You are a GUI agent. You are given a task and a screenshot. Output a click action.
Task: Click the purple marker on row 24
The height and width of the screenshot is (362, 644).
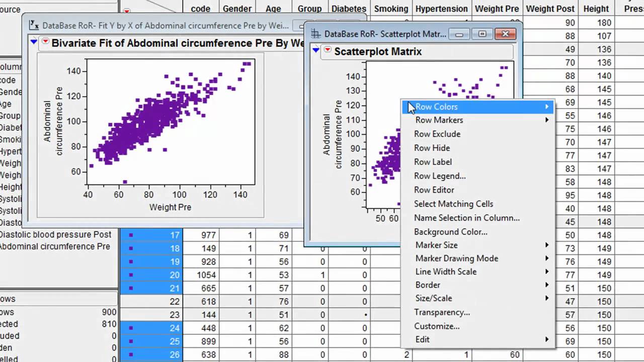tap(131, 328)
